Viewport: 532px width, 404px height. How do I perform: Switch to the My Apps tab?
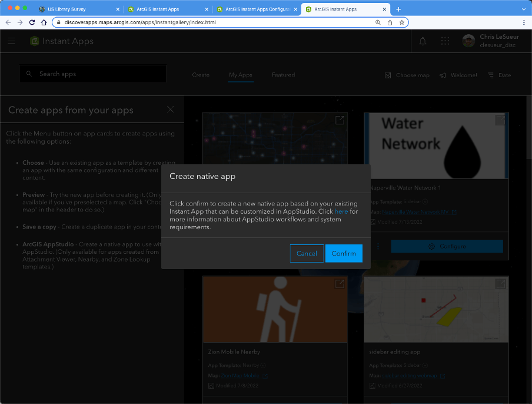click(241, 75)
